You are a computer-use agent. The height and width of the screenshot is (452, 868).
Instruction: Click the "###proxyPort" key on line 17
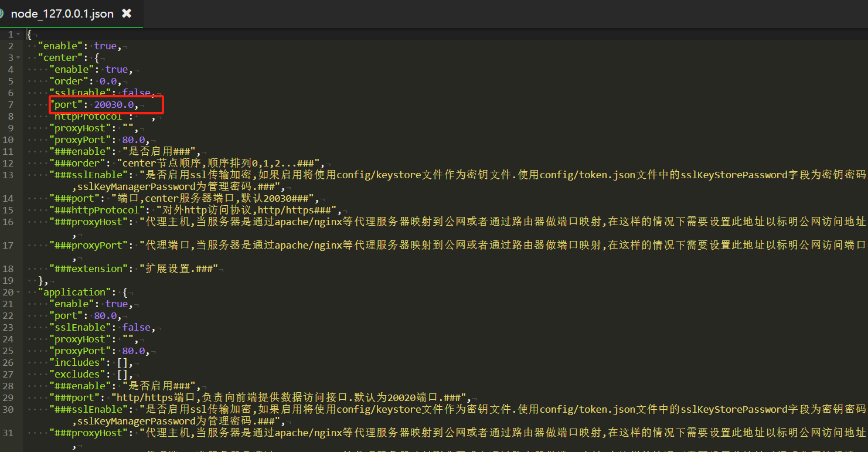tap(88, 245)
